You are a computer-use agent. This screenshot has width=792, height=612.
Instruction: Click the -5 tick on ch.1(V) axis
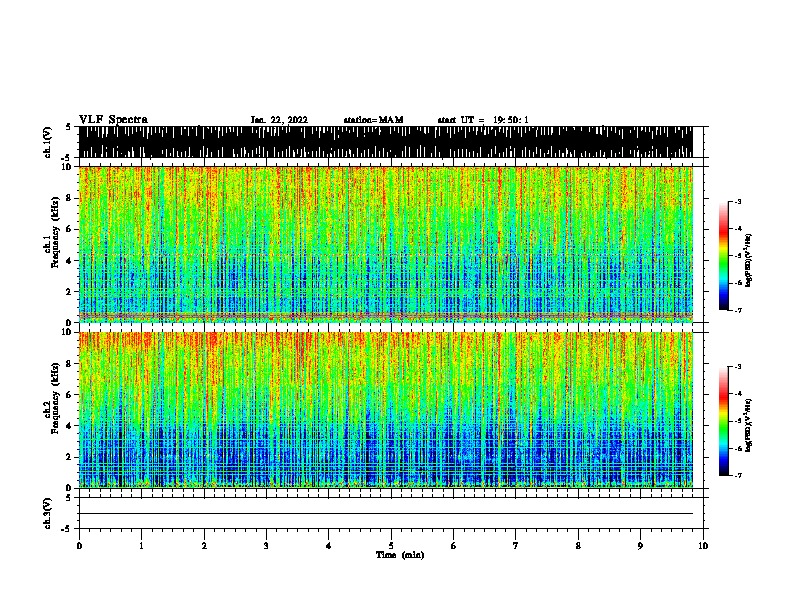67,158
